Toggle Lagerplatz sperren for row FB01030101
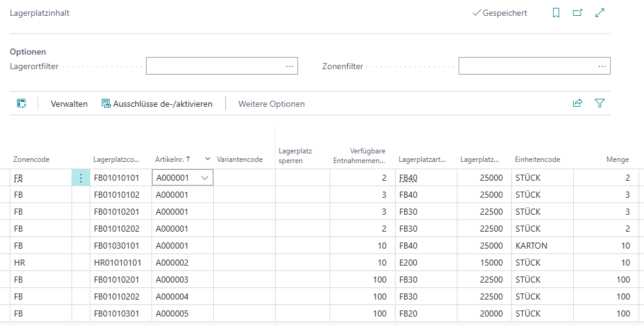Viewport: 644px width, 325px height. pos(302,246)
